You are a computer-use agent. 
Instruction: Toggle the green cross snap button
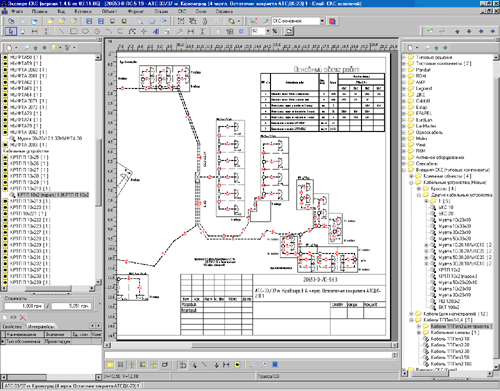(x=132, y=365)
